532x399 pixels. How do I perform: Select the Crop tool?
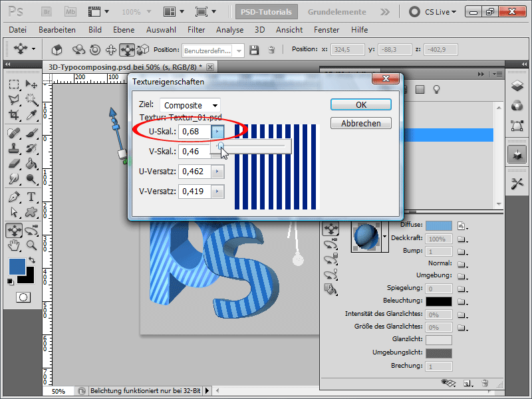point(13,115)
